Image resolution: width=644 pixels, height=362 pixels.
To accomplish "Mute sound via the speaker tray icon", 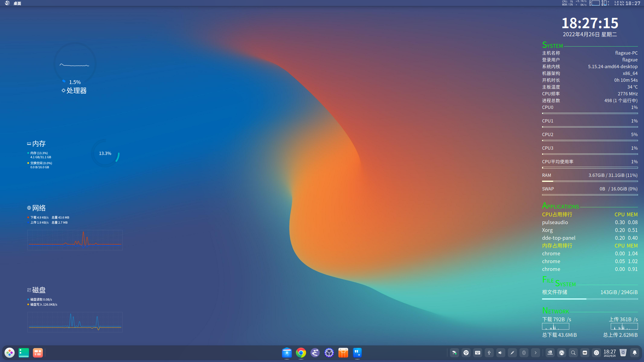I will coord(501,353).
